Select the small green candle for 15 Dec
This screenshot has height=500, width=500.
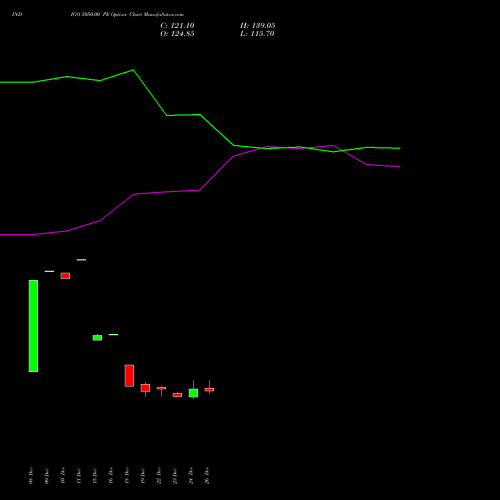tap(97, 338)
